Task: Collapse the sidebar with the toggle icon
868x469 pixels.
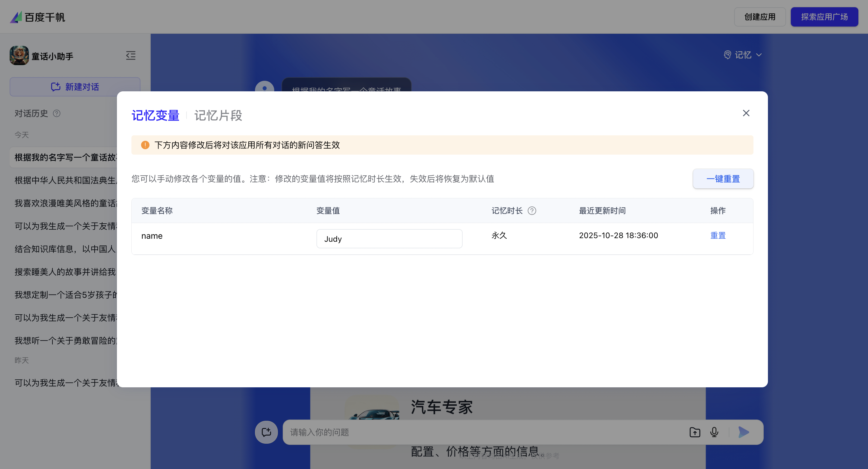Action: (131, 55)
